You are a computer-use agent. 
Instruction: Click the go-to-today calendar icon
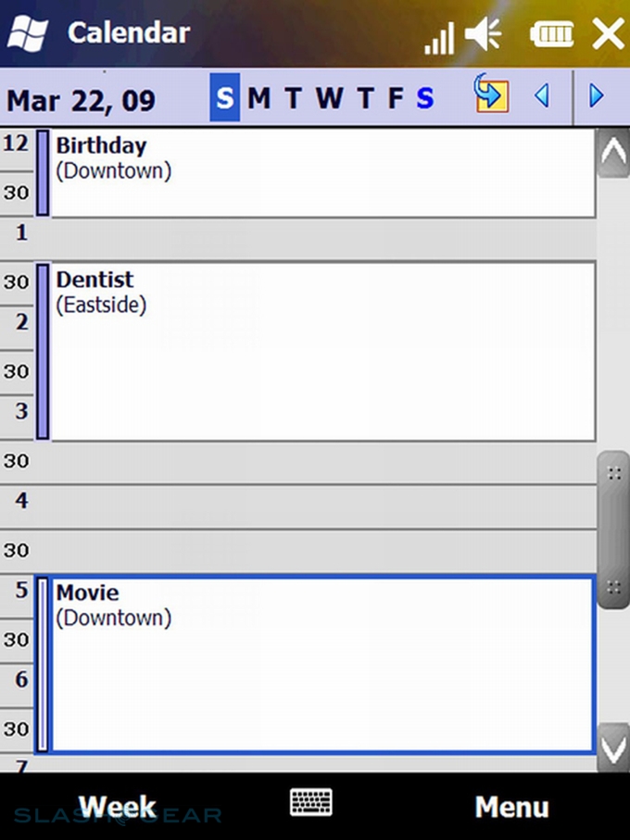[x=491, y=94]
